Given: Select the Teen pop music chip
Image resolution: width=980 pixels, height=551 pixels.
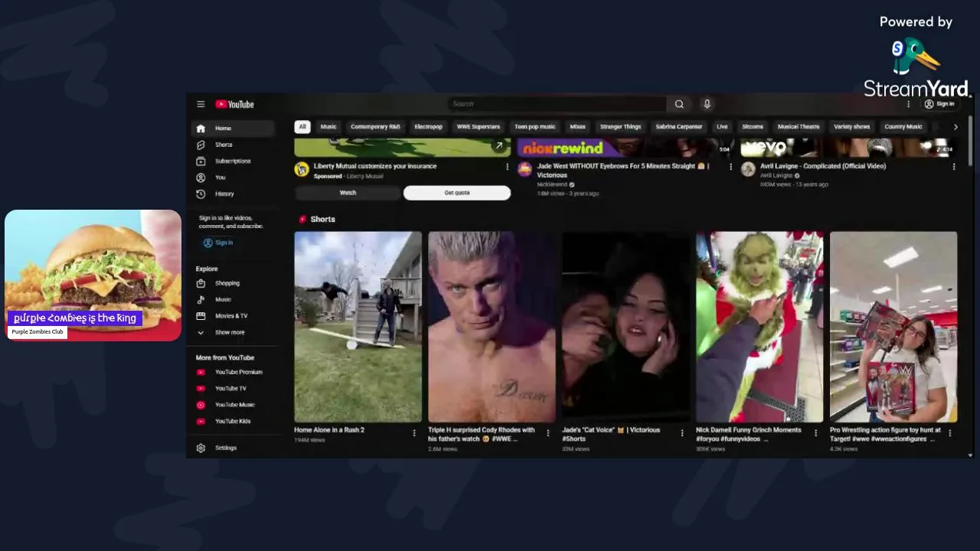Looking at the screenshot, I should point(535,127).
